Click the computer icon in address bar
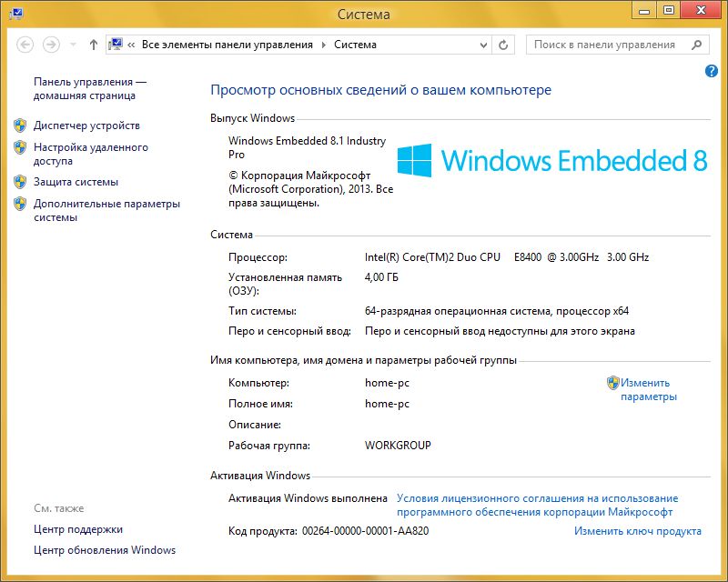The image size is (728, 582). coord(116,45)
